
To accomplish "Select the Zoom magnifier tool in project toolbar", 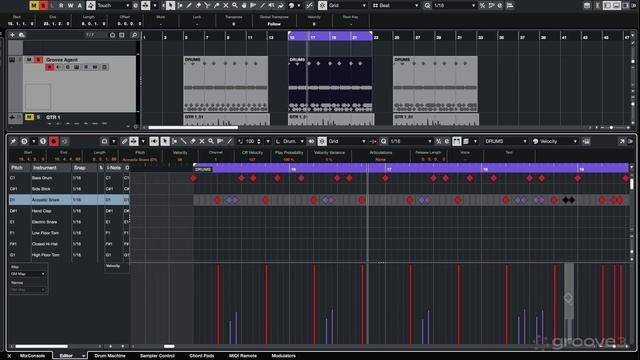I will click(235, 5).
